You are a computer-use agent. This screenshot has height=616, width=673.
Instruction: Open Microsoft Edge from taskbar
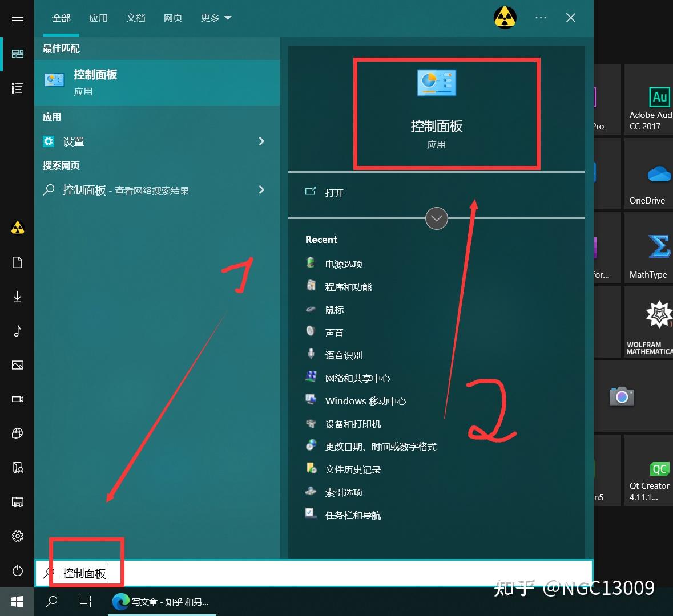(x=120, y=602)
